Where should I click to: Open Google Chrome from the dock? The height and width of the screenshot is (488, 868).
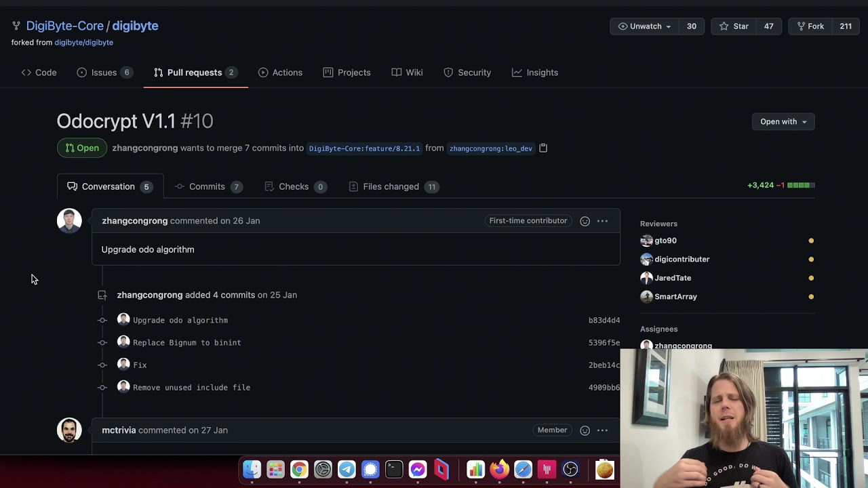[299, 469]
